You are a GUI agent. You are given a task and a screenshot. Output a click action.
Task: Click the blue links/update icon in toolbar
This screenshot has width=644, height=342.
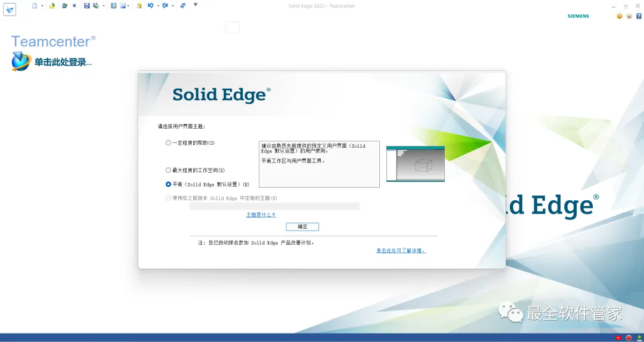click(x=183, y=6)
